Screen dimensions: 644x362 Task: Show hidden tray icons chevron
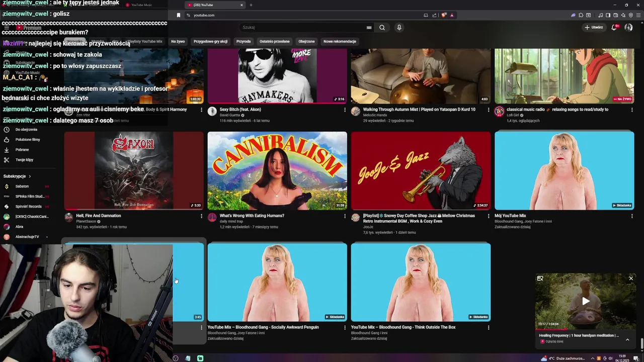(593, 358)
